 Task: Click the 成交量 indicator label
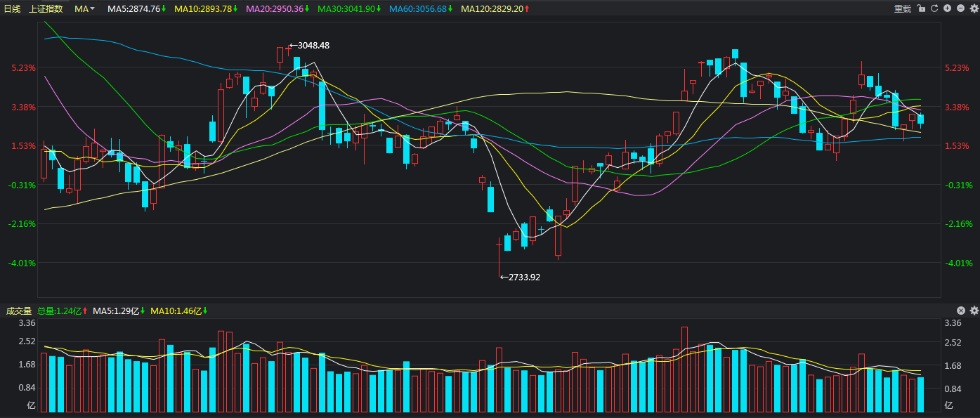(19, 311)
